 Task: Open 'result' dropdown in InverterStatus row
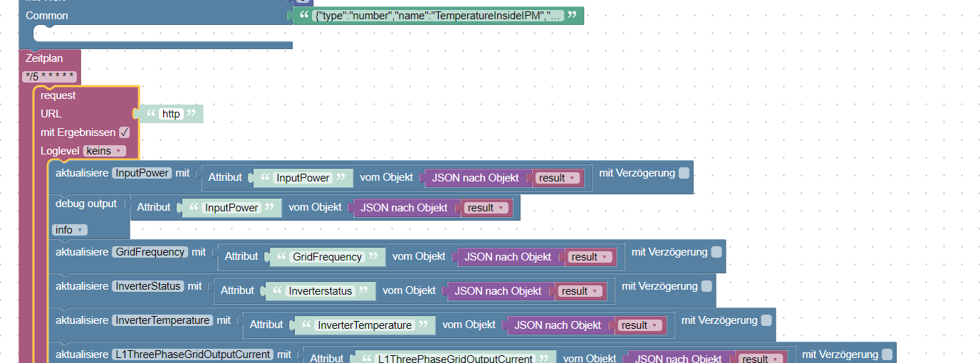580,291
